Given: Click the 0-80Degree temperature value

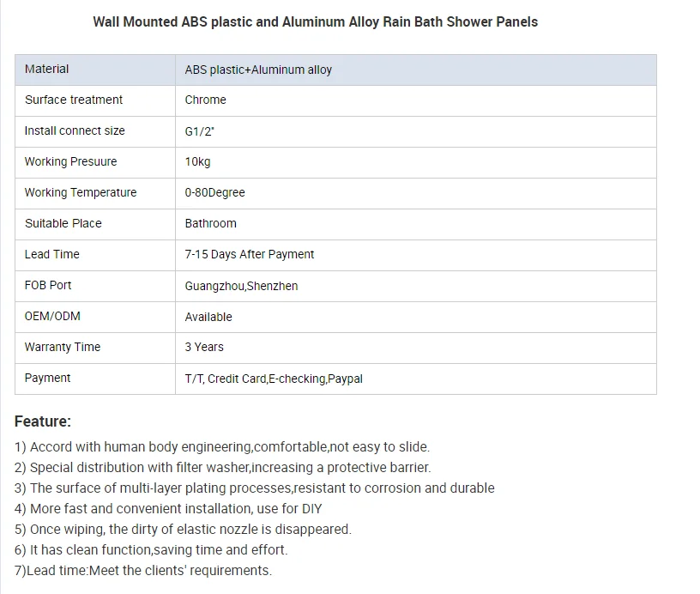Looking at the screenshot, I should 215,193.
